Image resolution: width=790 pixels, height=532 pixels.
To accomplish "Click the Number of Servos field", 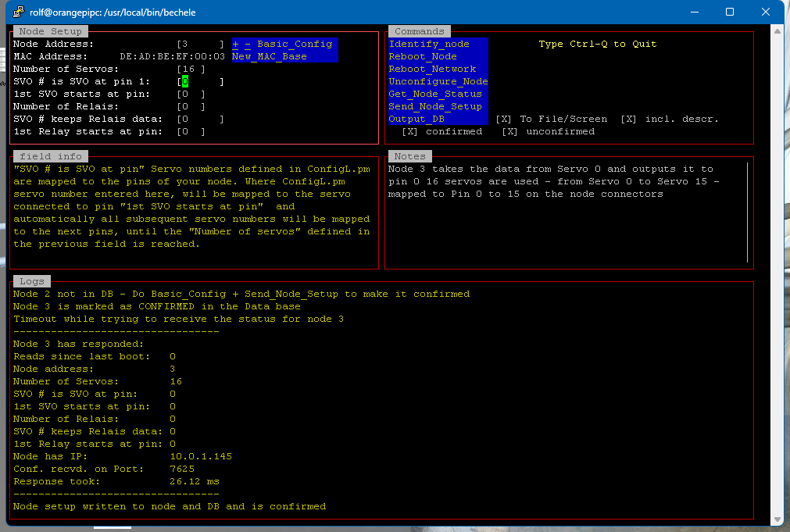I will pyautogui.click(x=191, y=69).
